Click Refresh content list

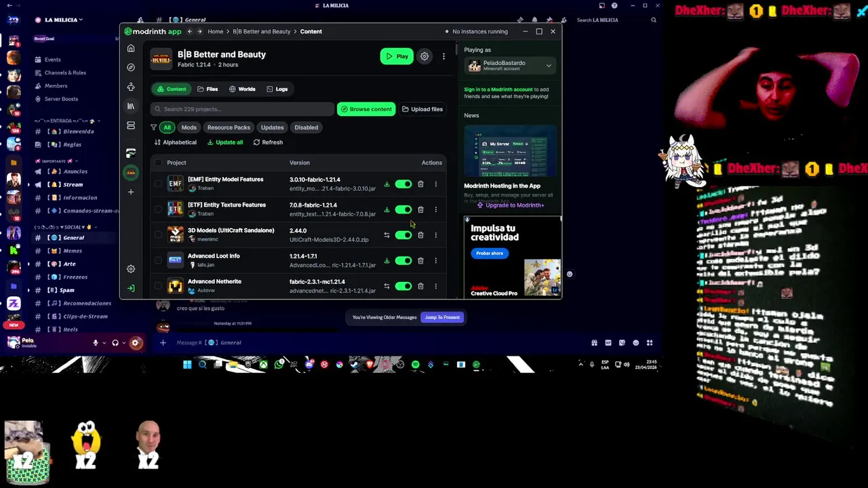pos(268,142)
